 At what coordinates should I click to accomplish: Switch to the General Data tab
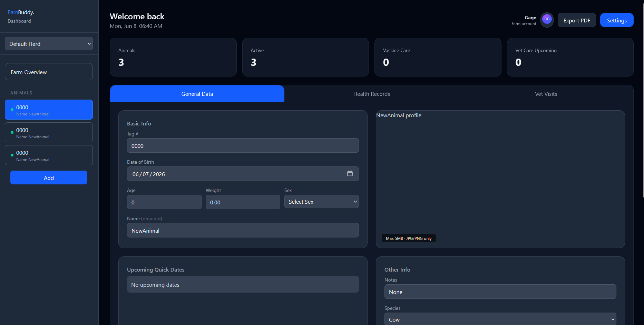tap(197, 94)
